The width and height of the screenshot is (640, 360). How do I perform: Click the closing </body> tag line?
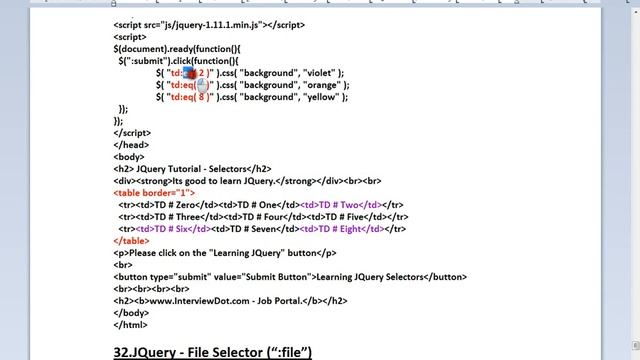tap(131, 313)
